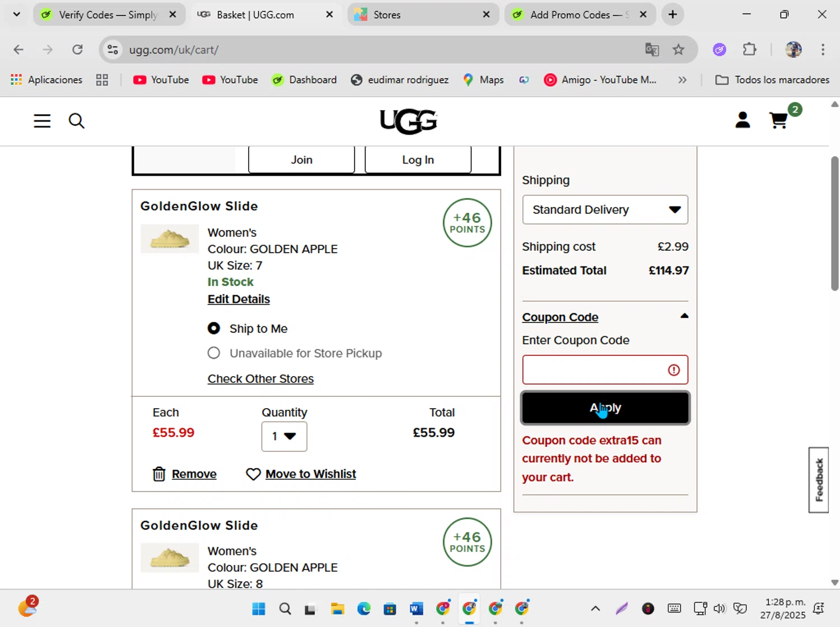This screenshot has height=627, width=840.
Task: Open the hamburger navigation menu
Action: [x=42, y=121]
